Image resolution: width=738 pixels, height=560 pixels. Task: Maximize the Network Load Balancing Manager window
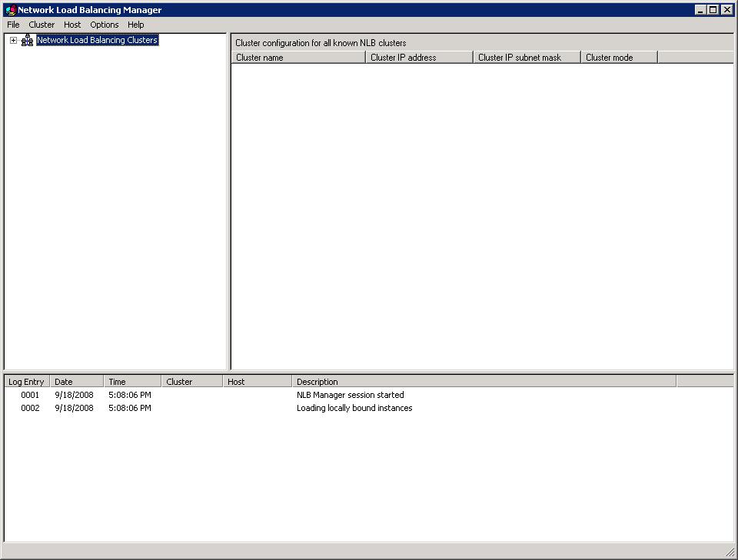tap(713, 10)
